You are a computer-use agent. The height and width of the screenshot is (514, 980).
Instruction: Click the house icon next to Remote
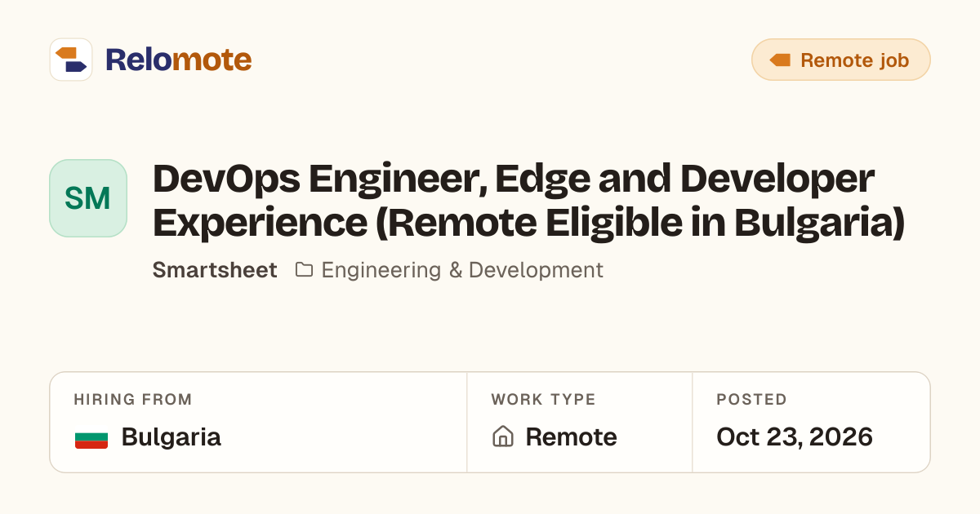pos(502,437)
